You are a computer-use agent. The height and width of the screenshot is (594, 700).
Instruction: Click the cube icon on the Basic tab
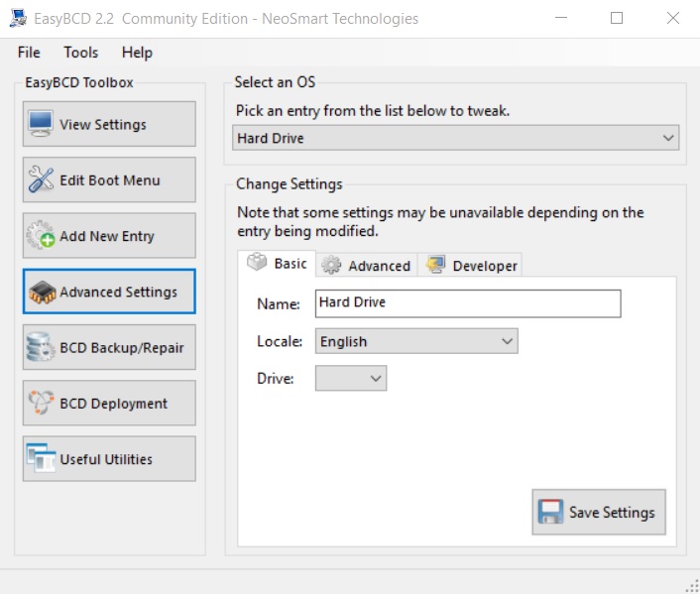pyautogui.click(x=257, y=262)
